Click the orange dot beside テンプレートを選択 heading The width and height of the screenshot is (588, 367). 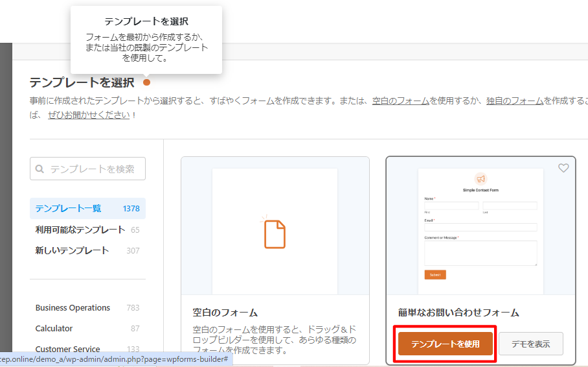point(146,82)
